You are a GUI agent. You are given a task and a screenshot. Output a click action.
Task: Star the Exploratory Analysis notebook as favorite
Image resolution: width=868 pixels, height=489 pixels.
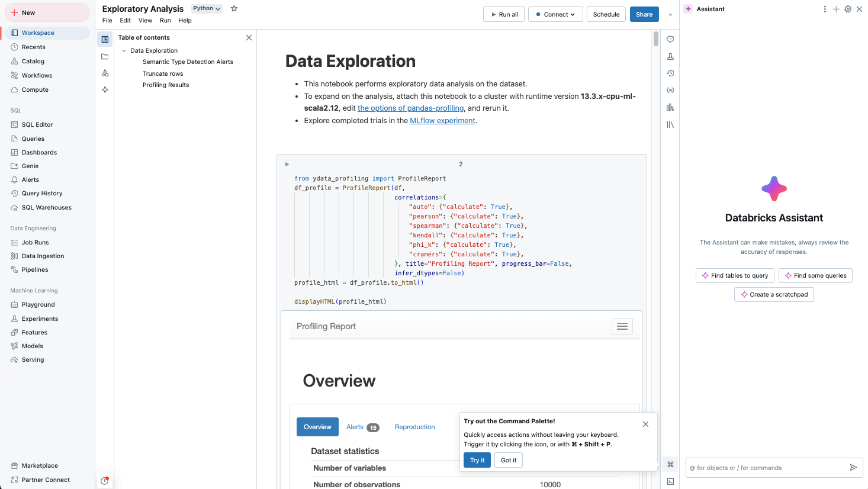click(x=234, y=8)
